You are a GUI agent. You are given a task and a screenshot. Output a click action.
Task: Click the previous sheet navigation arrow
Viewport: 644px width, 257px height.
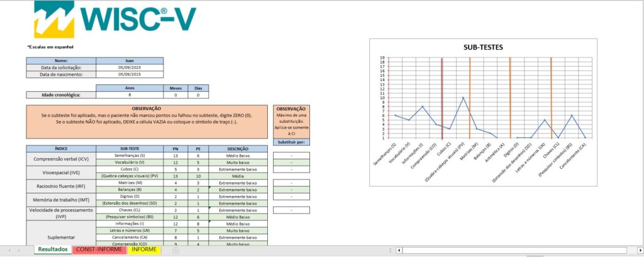(x=9, y=250)
